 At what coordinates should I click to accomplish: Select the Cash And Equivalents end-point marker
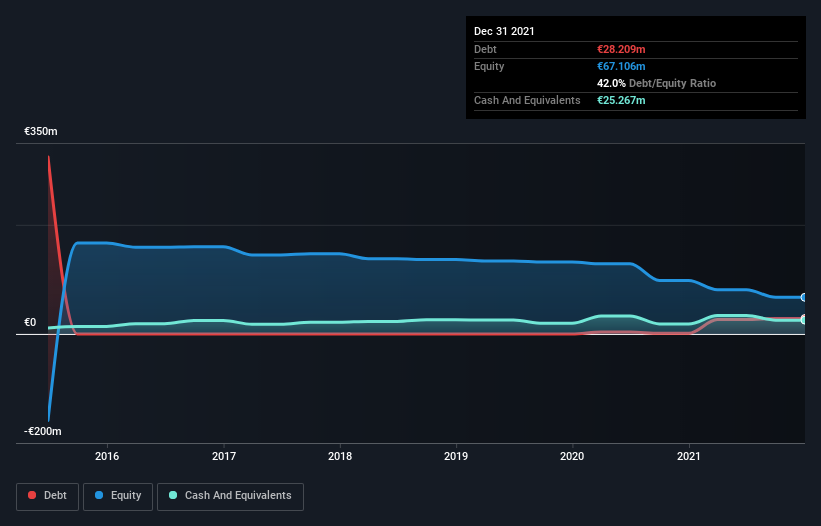click(x=804, y=319)
